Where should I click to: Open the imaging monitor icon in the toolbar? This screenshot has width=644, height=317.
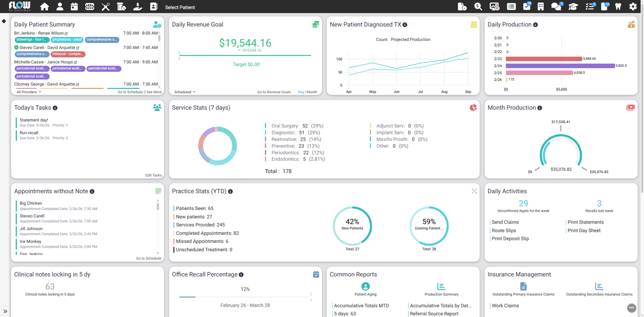(x=495, y=6)
